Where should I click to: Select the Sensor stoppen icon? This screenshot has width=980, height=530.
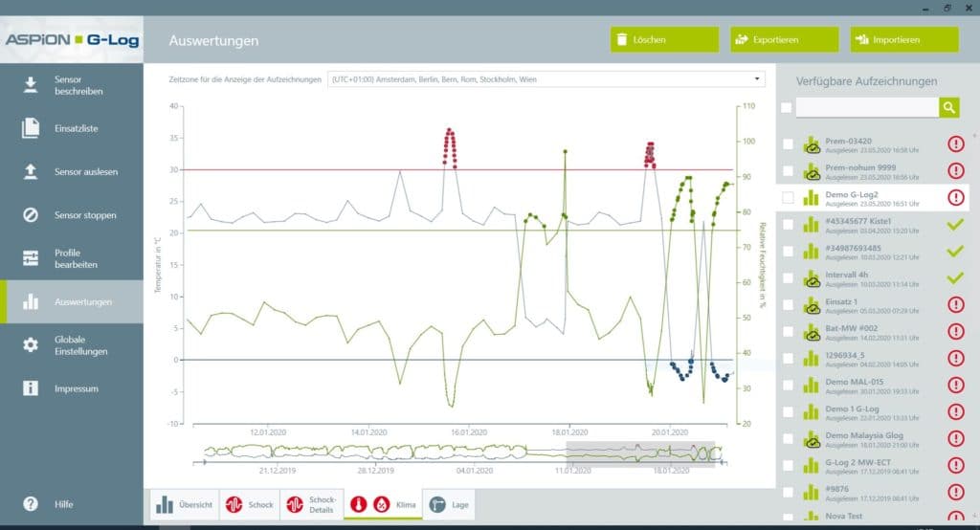[30, 215]
